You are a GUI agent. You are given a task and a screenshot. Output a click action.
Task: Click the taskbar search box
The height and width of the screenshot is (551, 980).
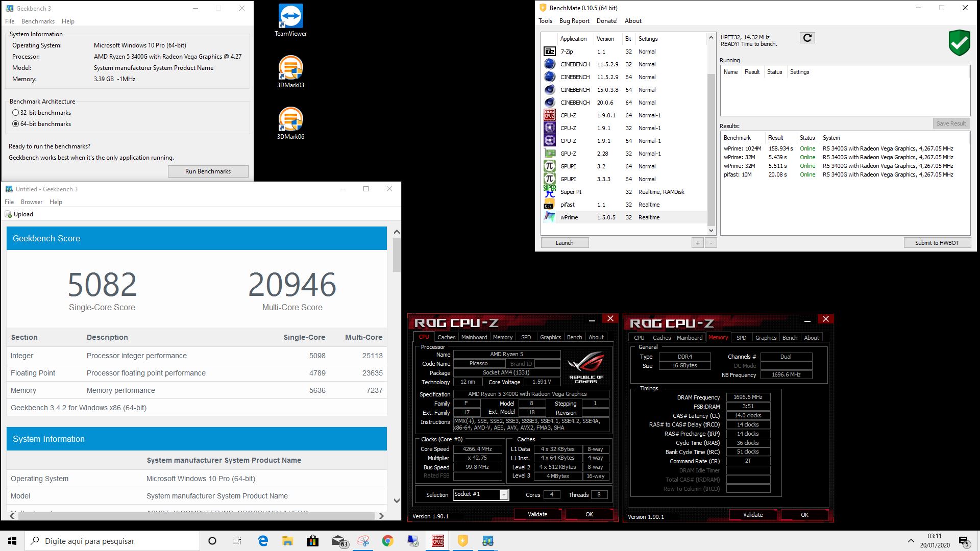pyautogui.click(x=112, y=541)
